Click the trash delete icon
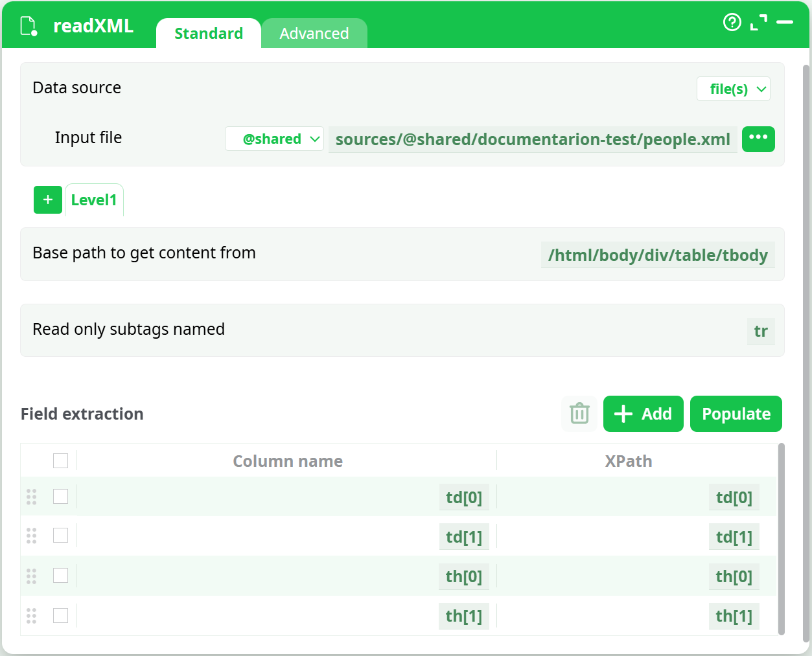The width and height of the screenshot is (812, 656). 579,413
